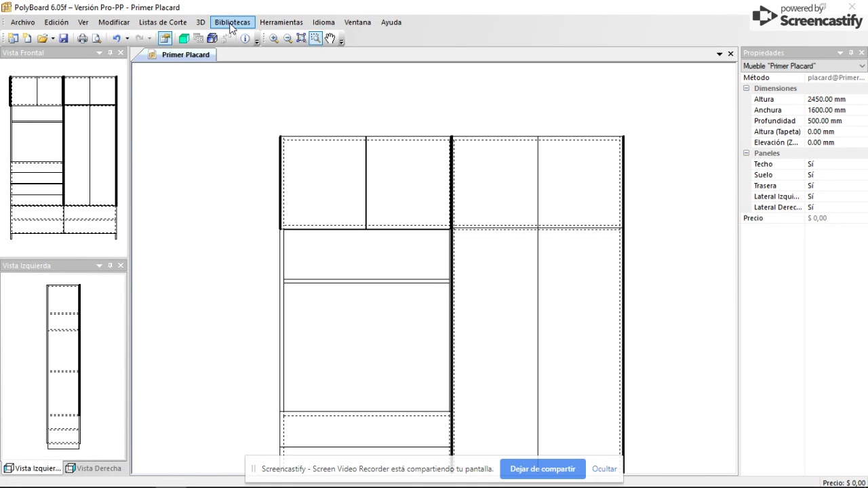Select the pan hand tool
Viewport: 868px width, 488px height.
click(x=330, y=39)
